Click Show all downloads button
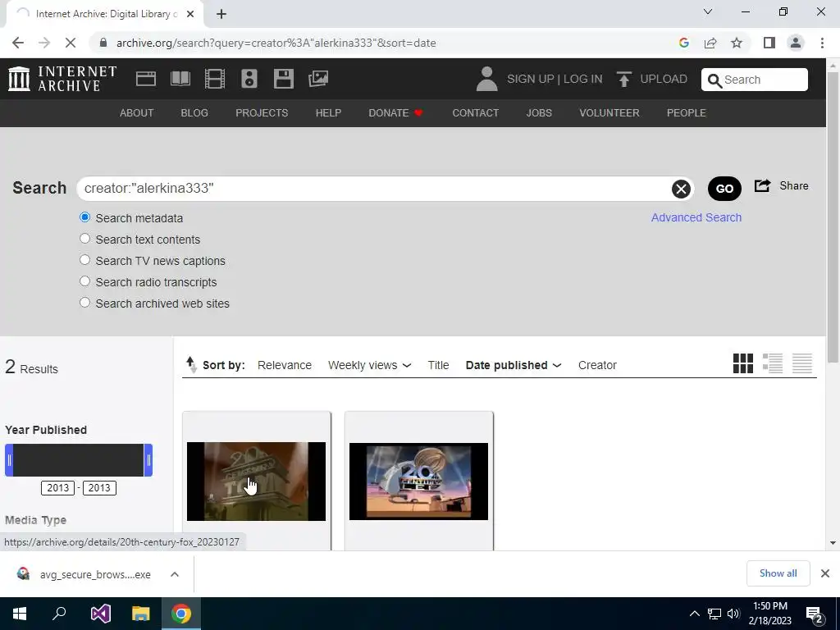Screen dimensions: 840x630 pyautogui.click(x=778, y=573)
